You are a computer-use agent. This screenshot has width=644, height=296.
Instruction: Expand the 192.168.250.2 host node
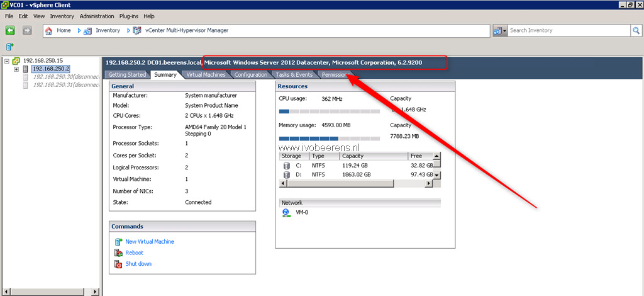(16, 69)
